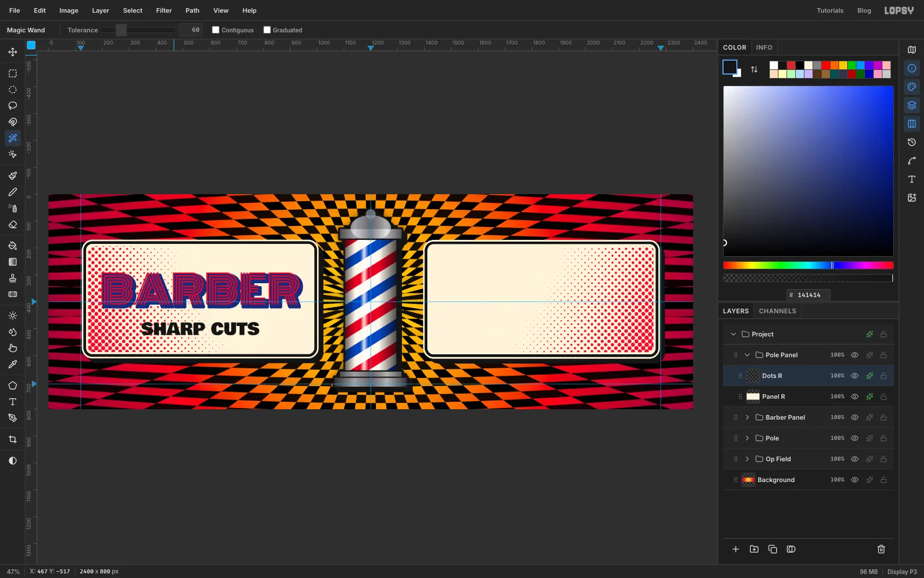Select the Crop tool

pyautogui.click(x=13, y=439)
